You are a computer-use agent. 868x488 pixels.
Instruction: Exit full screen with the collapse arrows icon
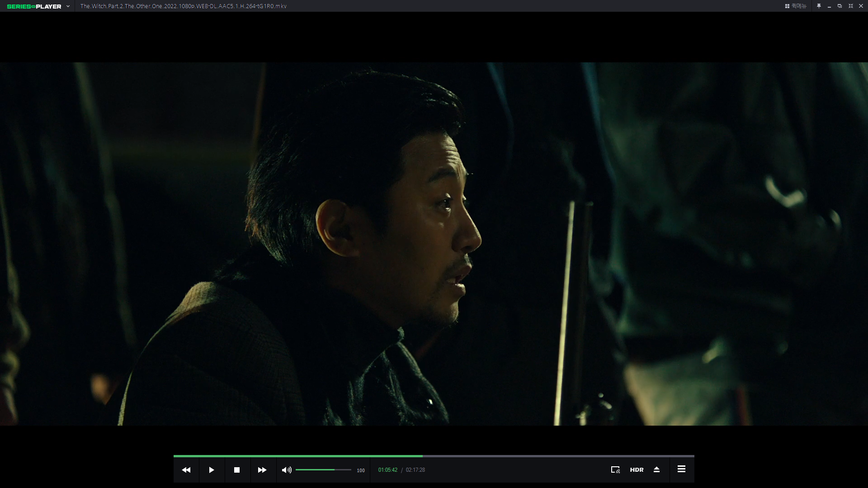tap(850, 6)
